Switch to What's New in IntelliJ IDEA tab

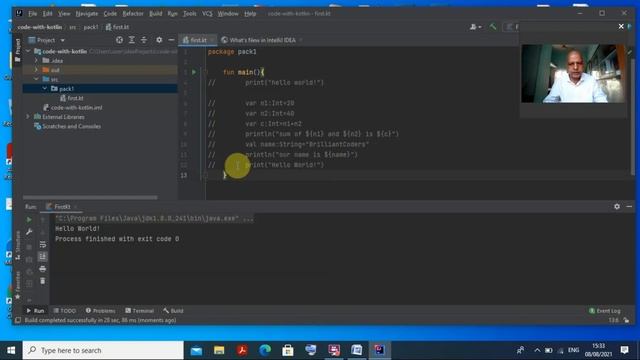point(261,40)
